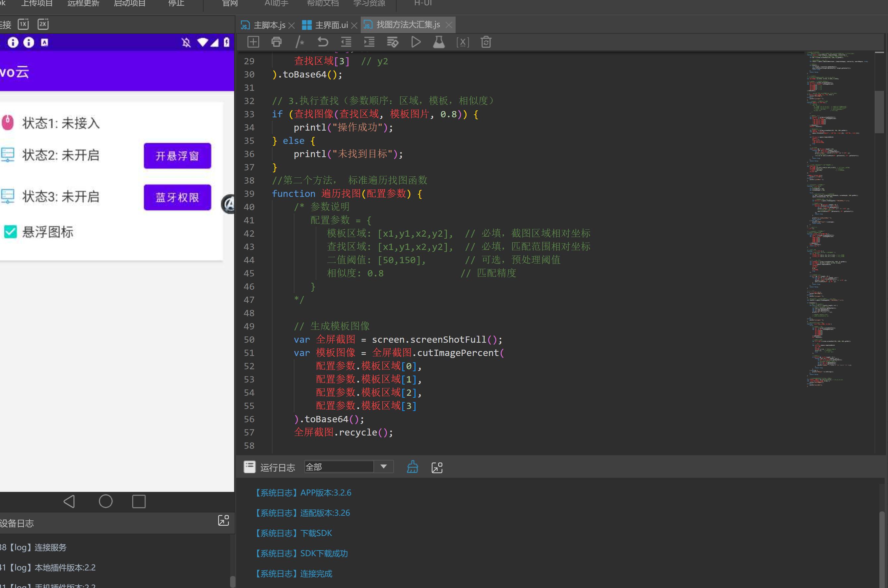This screenshot has width=888, height=588.
Task: Tap the Android home circle button
Action: (x=105, y=501)
